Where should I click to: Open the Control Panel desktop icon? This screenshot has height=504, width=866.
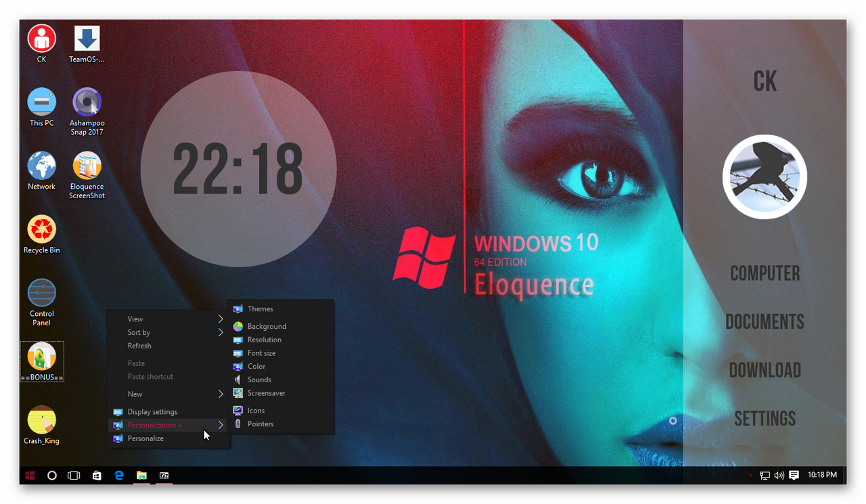(x=41, y=302)
